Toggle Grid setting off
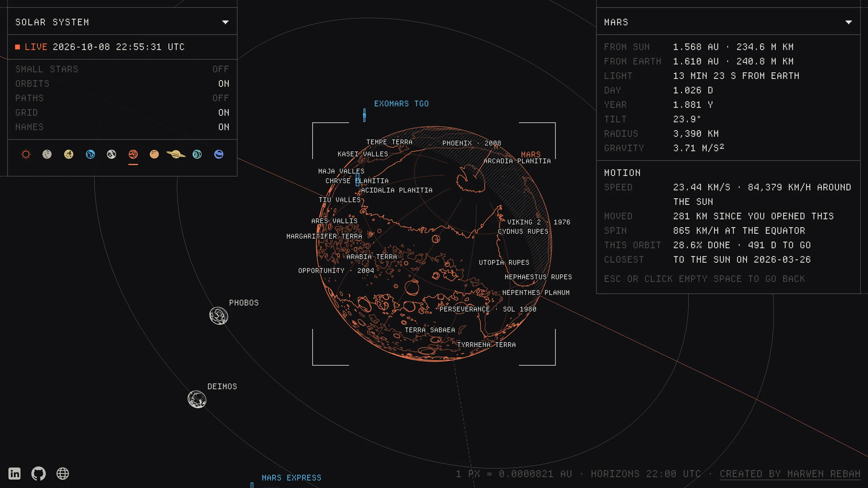The height and width of the screenshot is (488, 868). pyautogui.click(x=122, y=113)
